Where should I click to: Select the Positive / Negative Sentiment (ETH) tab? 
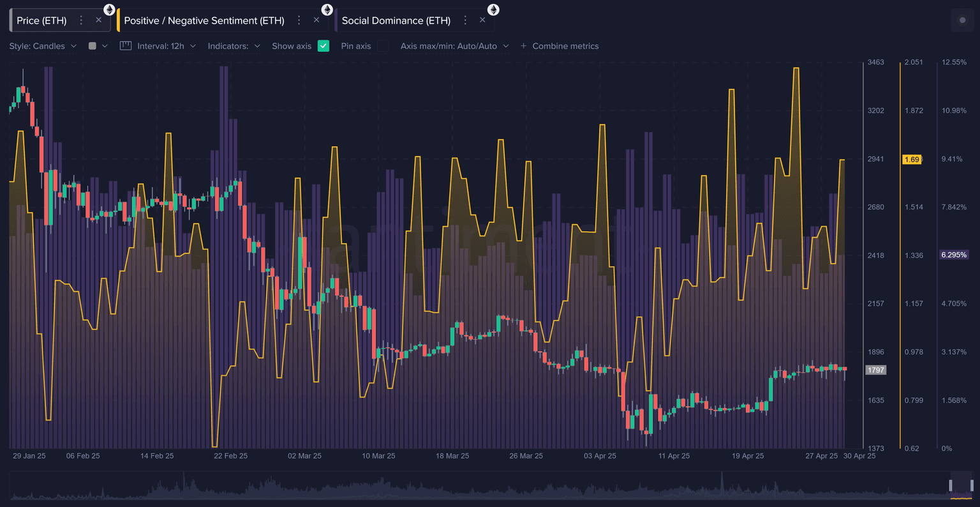click(x=204, y=20)
